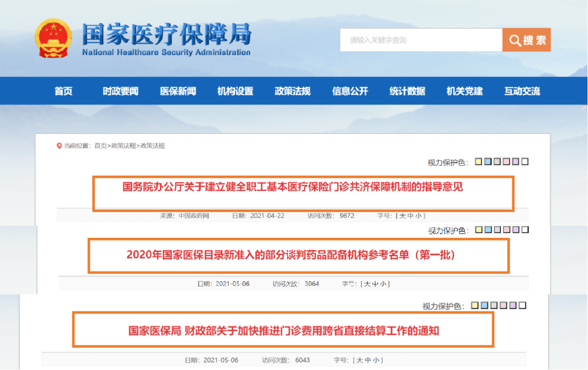This screenshot has width=588, height=370.
Task: Open the 信息公开 navigation item
Action: pyautogui.click(x=350, y=91)
